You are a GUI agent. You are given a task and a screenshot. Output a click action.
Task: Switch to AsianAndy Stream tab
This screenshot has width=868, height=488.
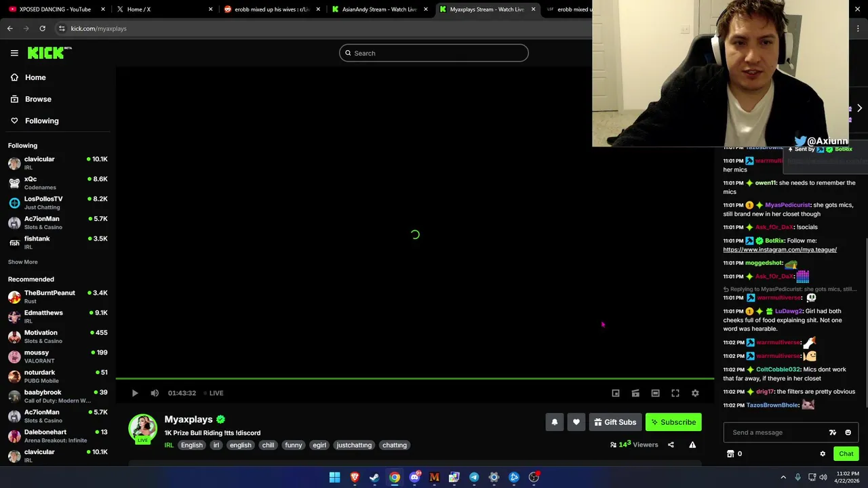point(380,9)
